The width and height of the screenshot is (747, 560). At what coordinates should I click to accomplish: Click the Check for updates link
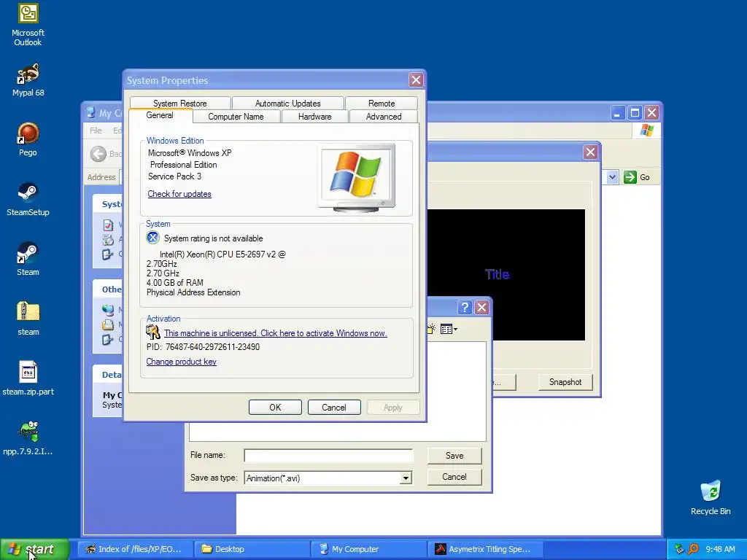179,194
